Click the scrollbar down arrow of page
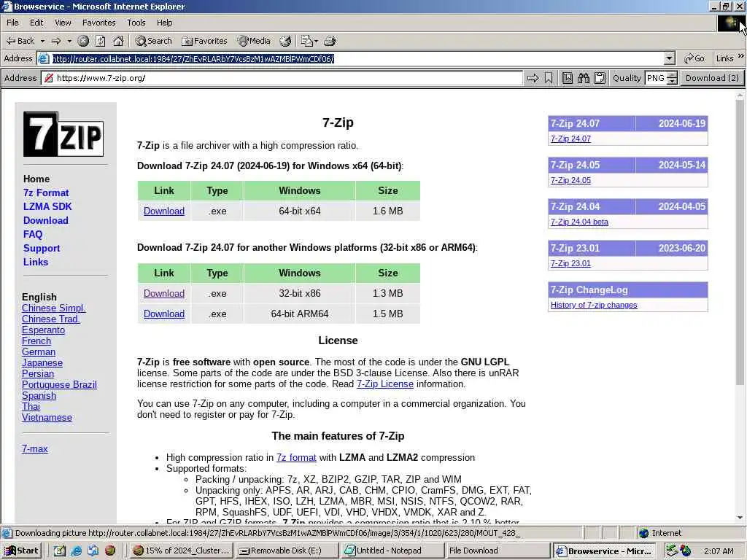747x560 pixels. pyautogui.click(x=740, y=518)
